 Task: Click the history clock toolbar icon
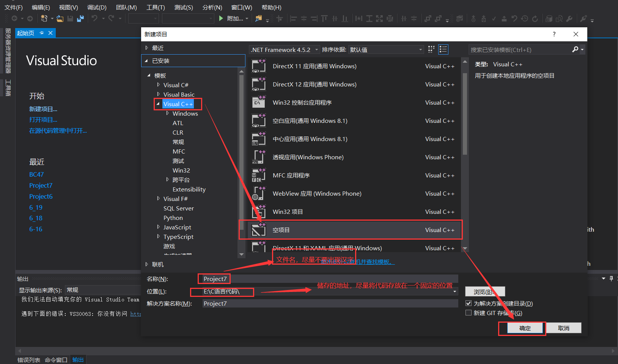tap(524, 18)
